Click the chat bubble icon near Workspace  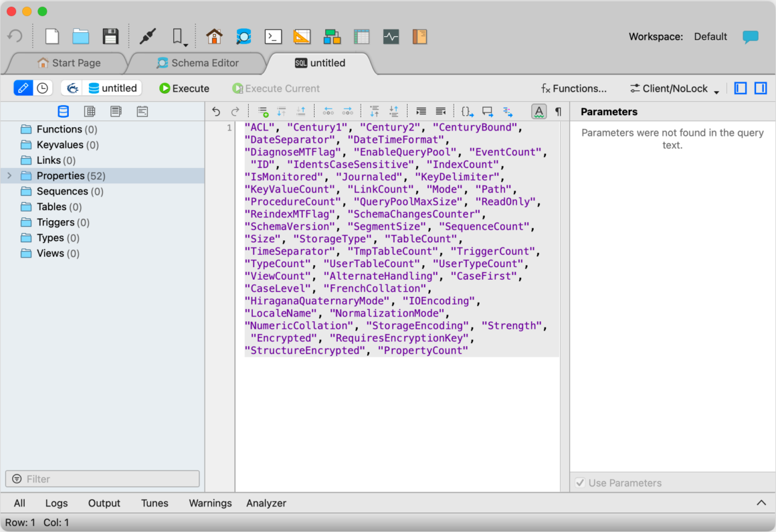(x=751, y=37)
